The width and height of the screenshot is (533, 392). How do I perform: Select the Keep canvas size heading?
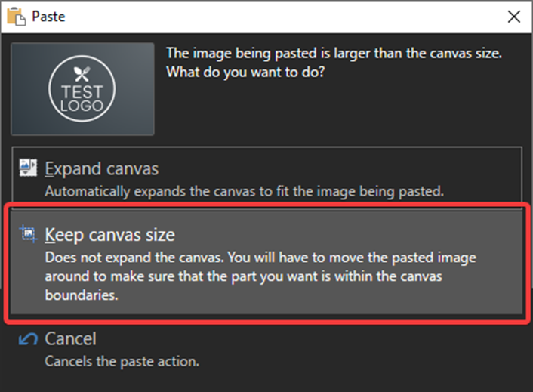tap(109, 235)
